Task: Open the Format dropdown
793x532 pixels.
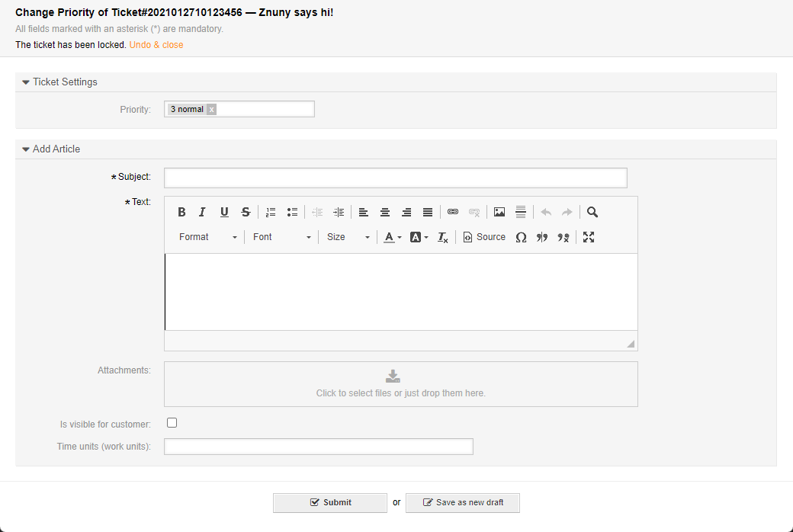Action: (x=208, y=237)
